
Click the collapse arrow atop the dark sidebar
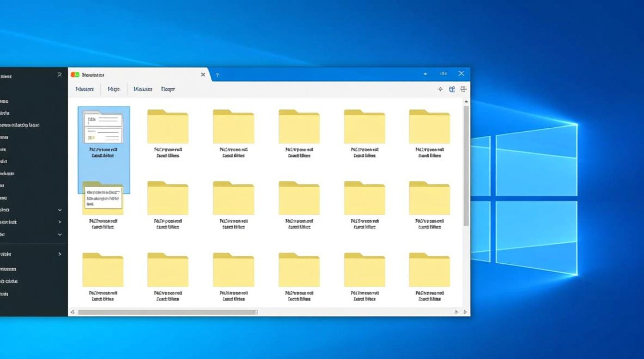coord(59,75)
